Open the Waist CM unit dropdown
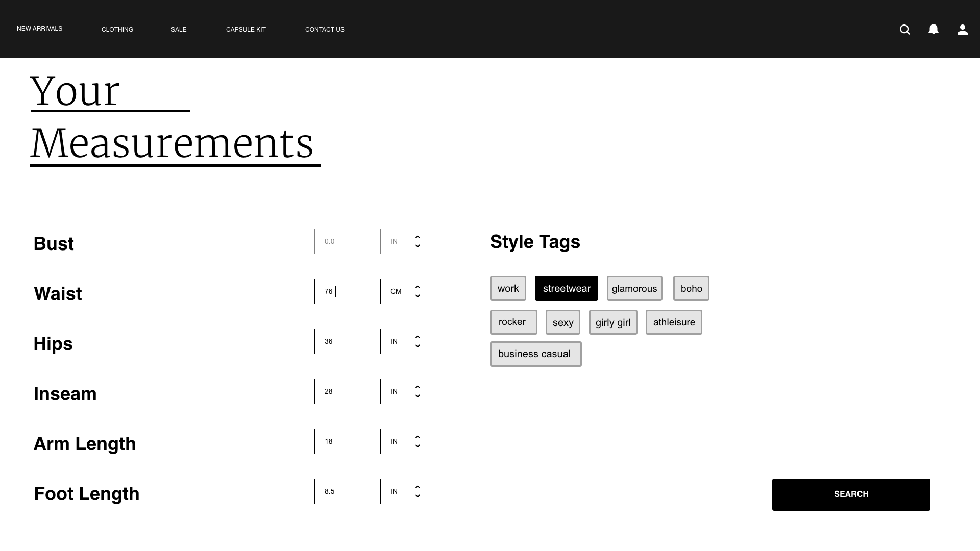 click(x=405, y=291)
